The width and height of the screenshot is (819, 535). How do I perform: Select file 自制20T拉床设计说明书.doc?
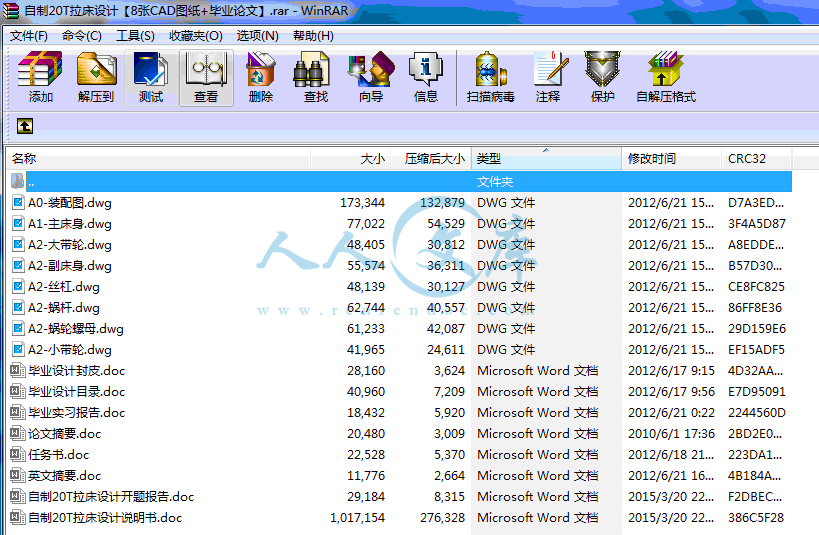click(105, 518)
